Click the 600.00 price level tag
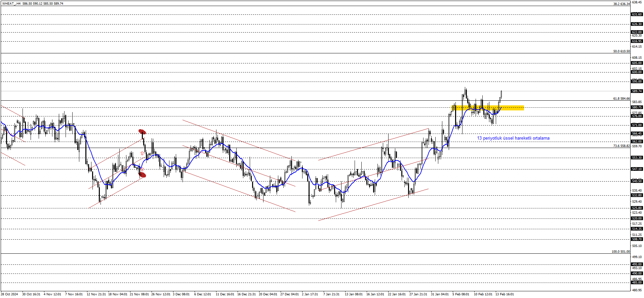This screenshot has height=298, width=644. (637, 72)
